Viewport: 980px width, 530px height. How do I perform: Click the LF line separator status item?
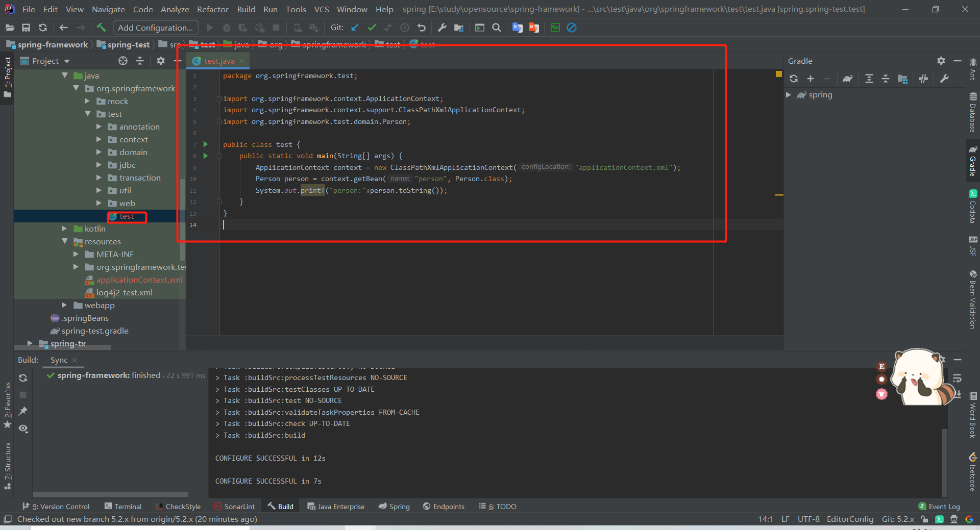coord(786,519)
